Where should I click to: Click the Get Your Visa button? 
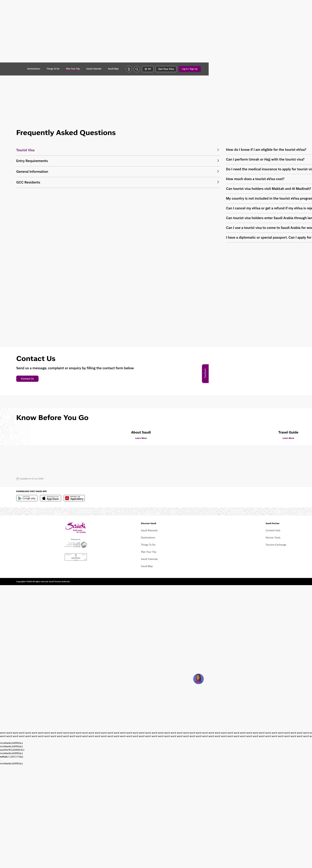point(166,69)
